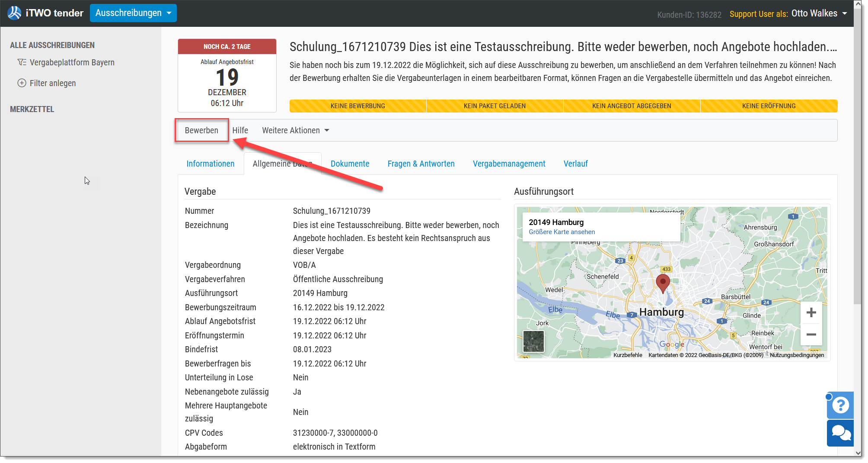Click the KEIN ANGEBOT ABGEGEBEN status segment
The height and width of the screenshot is (463, 868).
(632, 106)
